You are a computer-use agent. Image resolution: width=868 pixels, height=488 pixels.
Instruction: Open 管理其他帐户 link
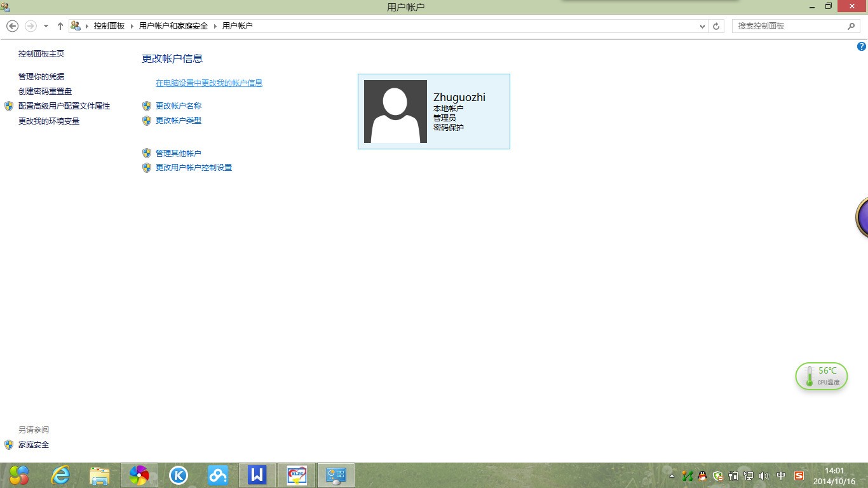click(x=179, y=154)
